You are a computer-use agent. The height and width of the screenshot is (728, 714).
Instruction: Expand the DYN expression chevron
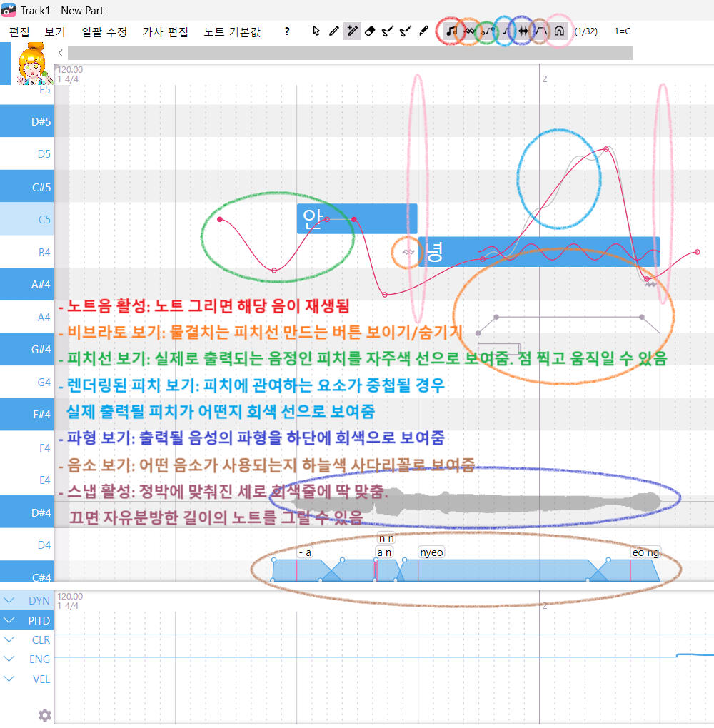[9, 601]
